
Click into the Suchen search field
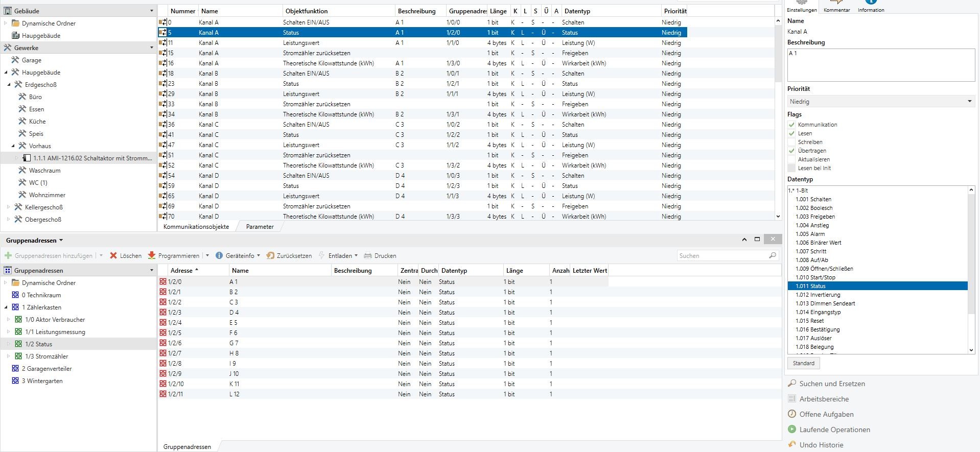pyautogui.click(x=722, y=255)
